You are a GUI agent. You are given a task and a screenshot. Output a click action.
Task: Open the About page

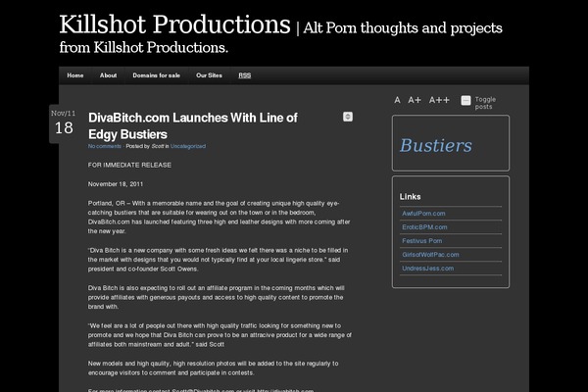[x=108, y=75]
